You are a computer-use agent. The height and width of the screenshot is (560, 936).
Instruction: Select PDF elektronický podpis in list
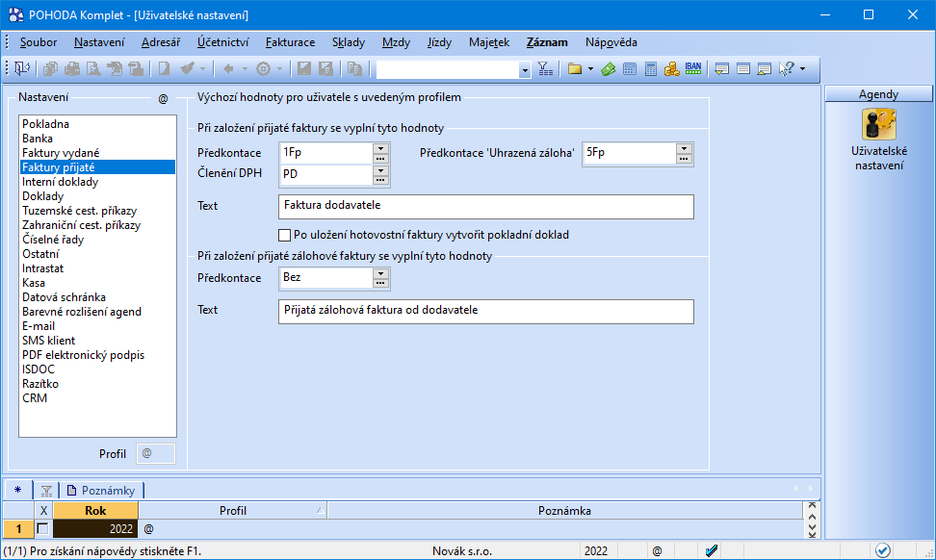point(84,355)
